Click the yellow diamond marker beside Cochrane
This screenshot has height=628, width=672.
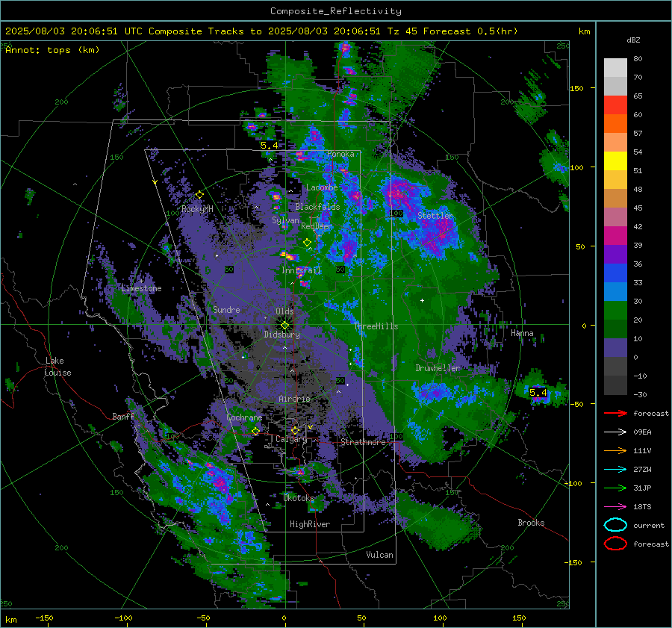point(256,431)
